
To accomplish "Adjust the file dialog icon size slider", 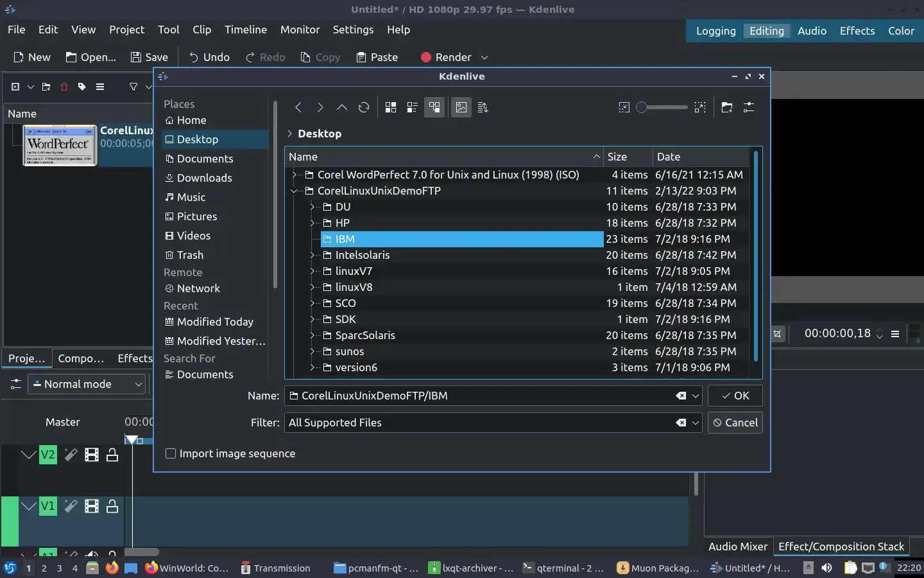I will pos(662,108).
